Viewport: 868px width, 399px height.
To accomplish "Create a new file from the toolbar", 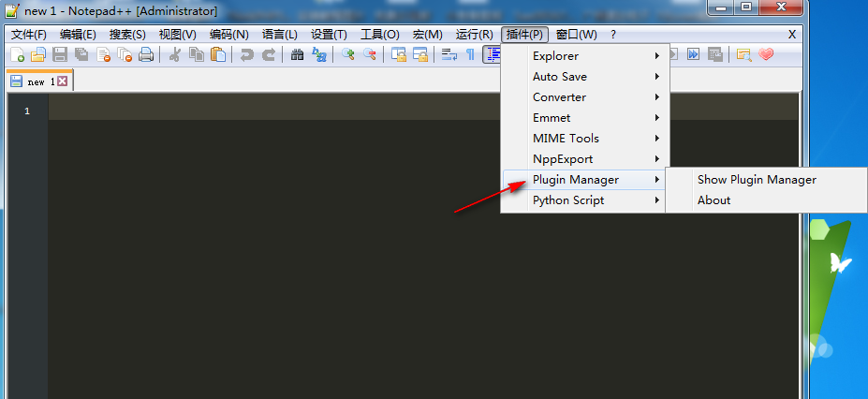I will click(x=18, y=54).
